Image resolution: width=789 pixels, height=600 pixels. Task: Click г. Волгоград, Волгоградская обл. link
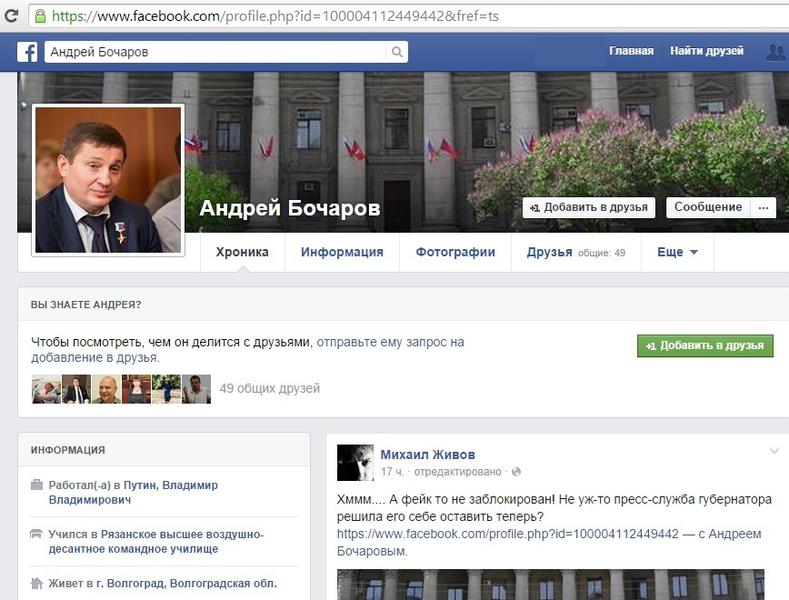(x=186, y=583)
